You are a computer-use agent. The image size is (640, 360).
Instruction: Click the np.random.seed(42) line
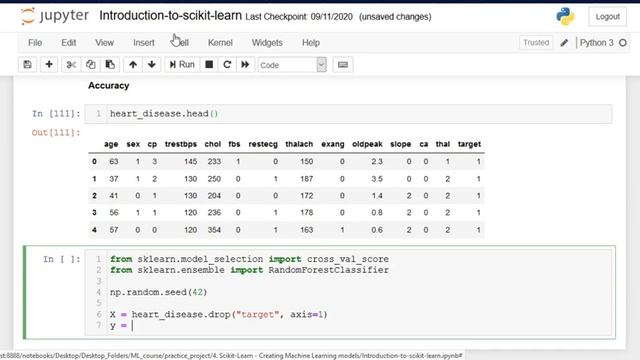click(158, 292)
